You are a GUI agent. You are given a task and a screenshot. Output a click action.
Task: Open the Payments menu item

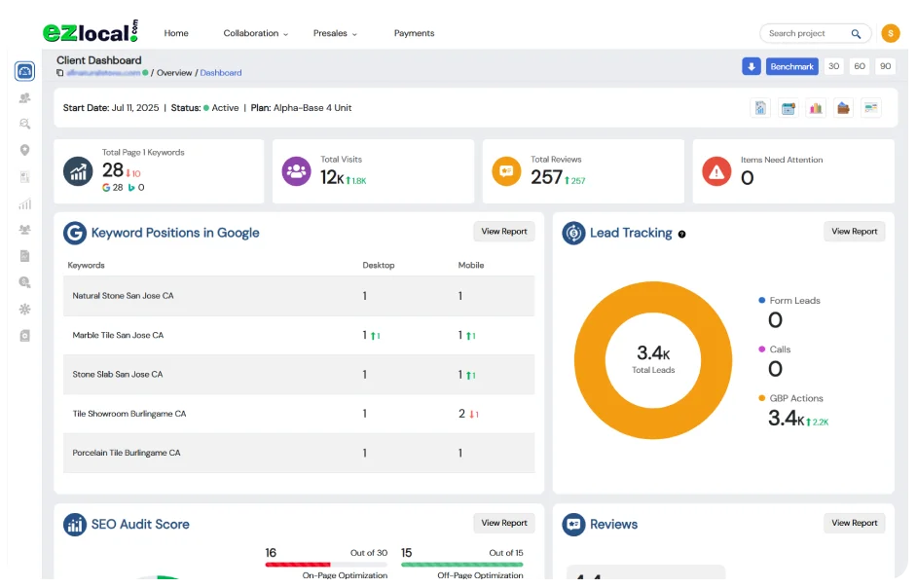pos(414,33)
